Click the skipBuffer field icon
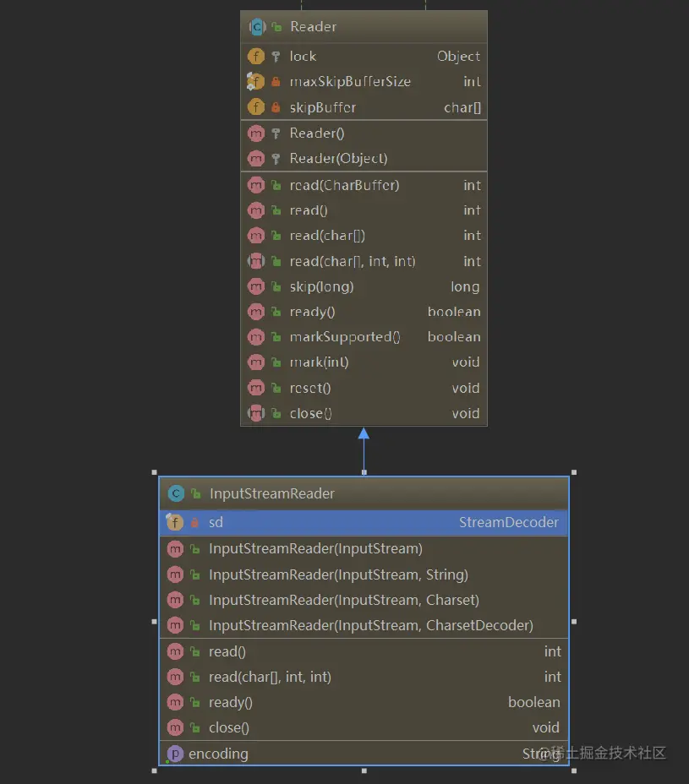The width and height of the screenshot is (689, 784). (x=255, y=107)
